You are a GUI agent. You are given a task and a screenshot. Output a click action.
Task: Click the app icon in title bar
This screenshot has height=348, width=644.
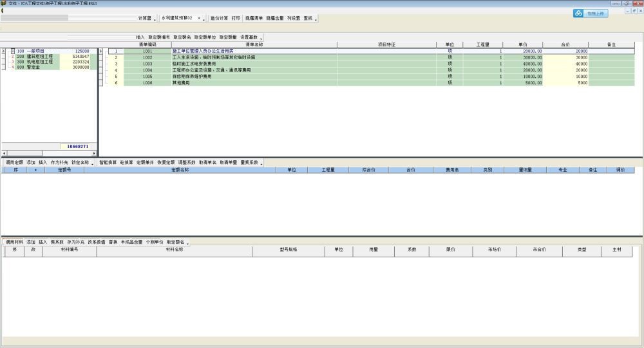4,3
